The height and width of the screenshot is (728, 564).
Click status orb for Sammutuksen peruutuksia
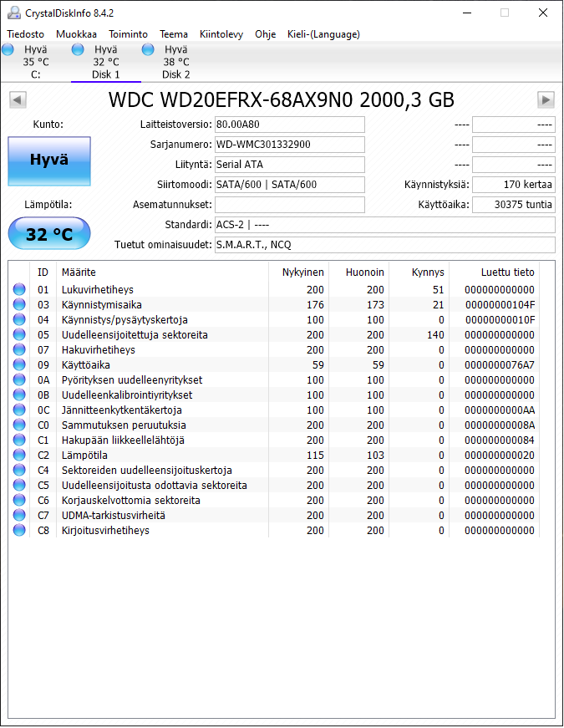click(19, 425)
